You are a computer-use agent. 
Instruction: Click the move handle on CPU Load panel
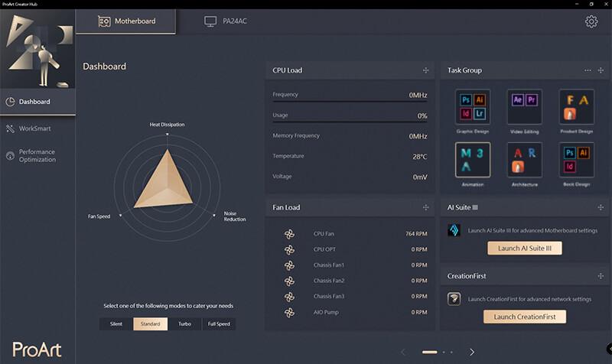pos(425,70)
